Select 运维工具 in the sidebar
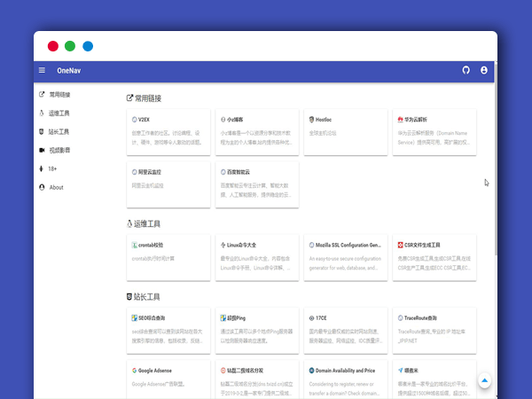 59,113
